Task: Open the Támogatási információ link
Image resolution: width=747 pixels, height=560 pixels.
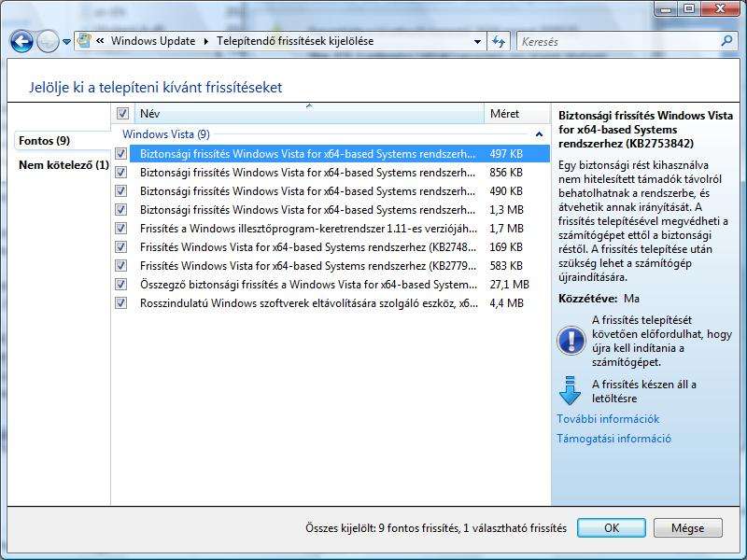Action: click(613, 439)
